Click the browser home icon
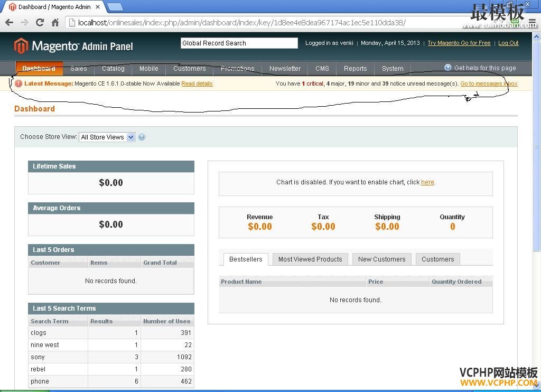Screen dimensions: 541x392 pos(55,23)
